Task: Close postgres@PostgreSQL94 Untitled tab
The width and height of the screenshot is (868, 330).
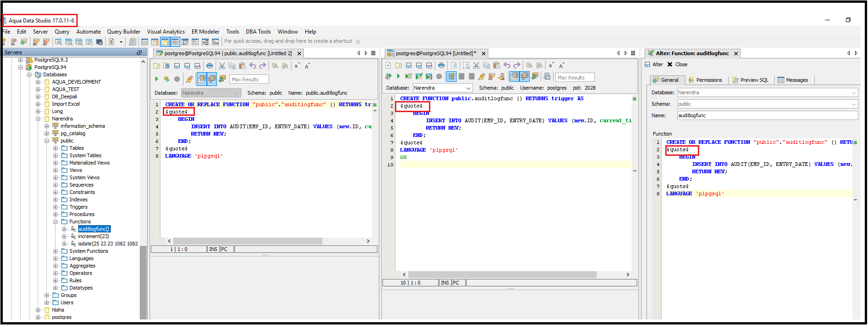Action: tap(484, 54)
